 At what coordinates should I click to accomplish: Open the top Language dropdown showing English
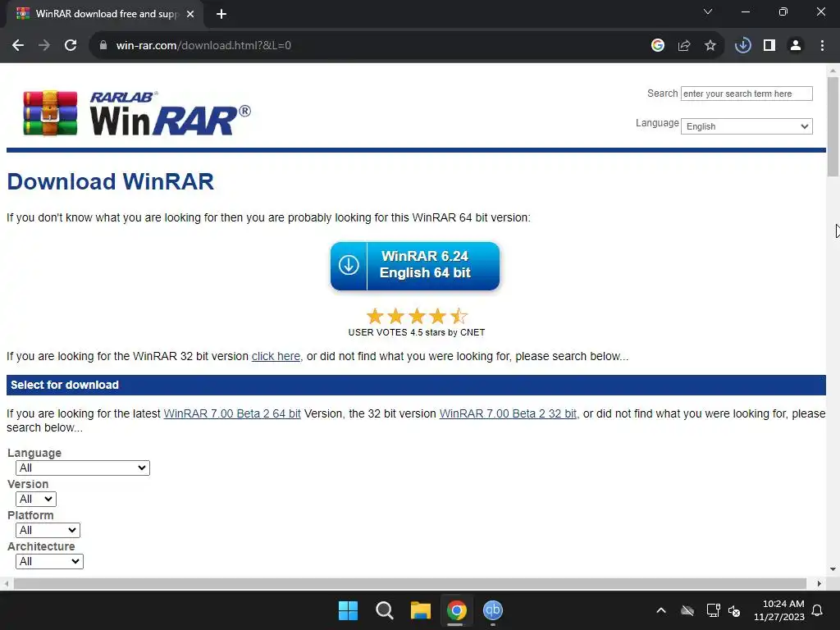[746, 126]
